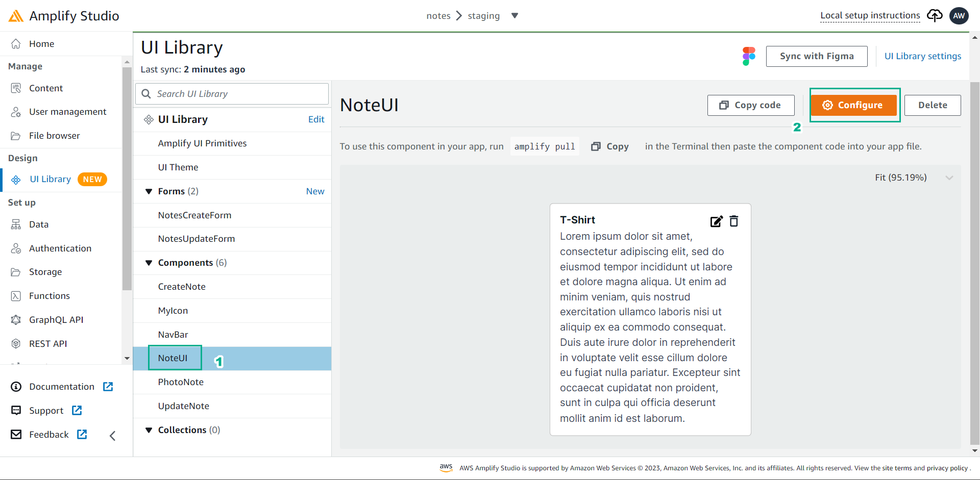Click the Content icon in sidebar
This screenshot has width=980, height=480.
click(x=16, y=88)
